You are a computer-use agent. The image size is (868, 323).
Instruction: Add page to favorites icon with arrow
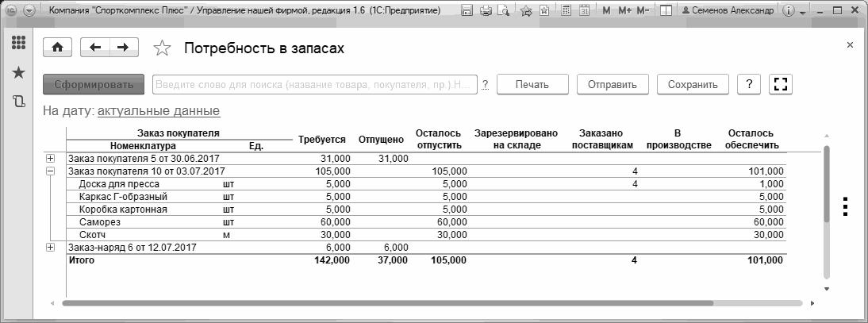click(x=527, y=10)
